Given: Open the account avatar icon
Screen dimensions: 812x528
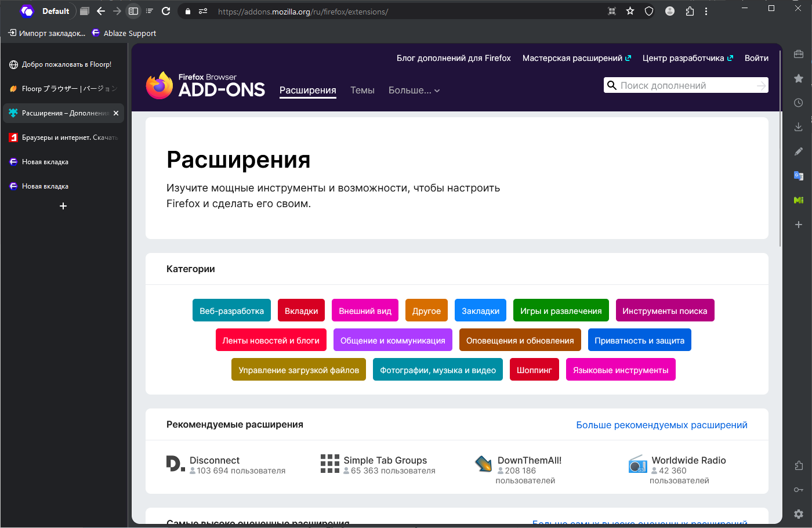Looking at the screenshot, I should tap(670, 11).
